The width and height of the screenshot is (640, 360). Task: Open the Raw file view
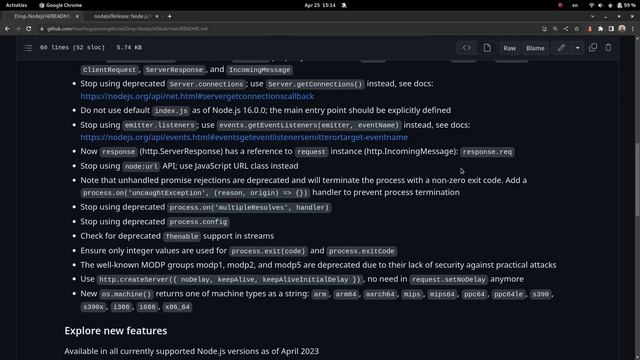[x=509, y=48]
